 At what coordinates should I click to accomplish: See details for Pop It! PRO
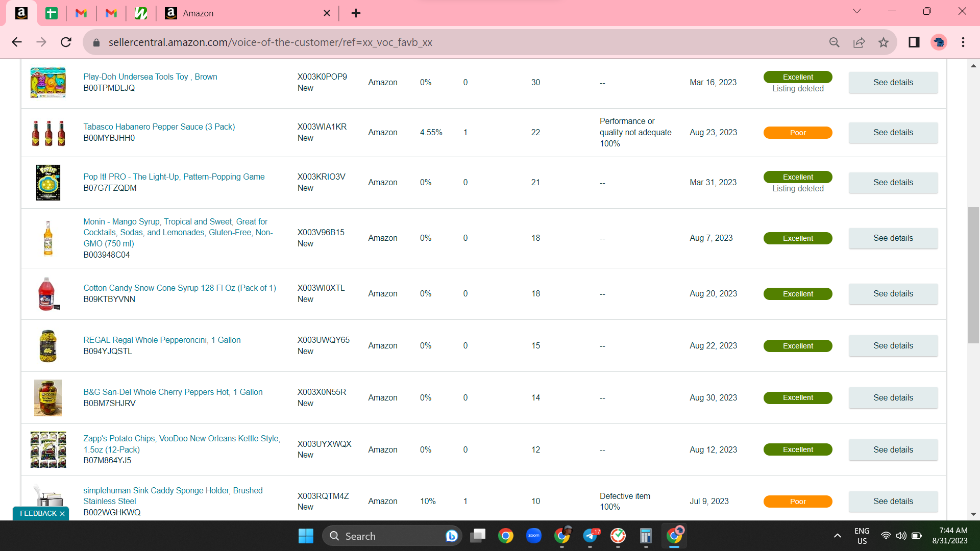click(x=893, y=182)
